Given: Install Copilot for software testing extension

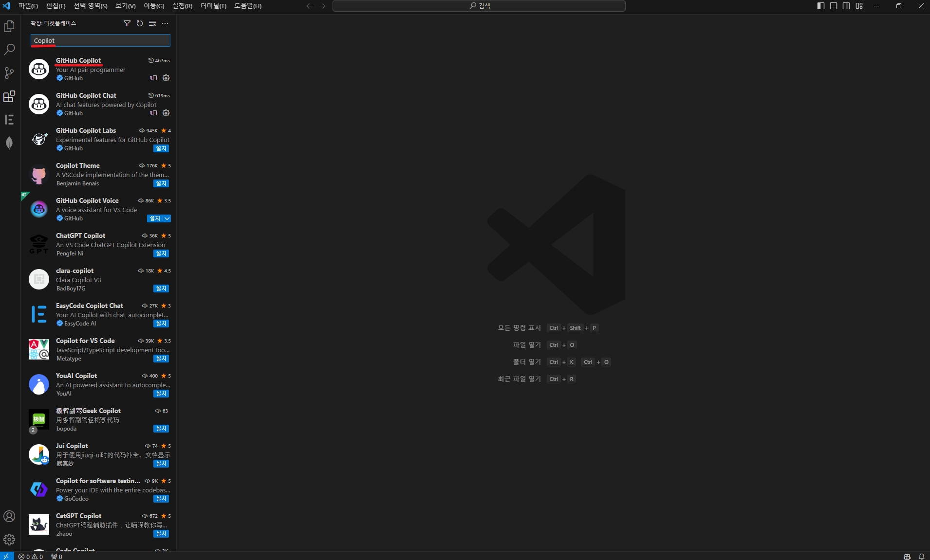Looking at the screenshot, I should (x=161, y=499).
